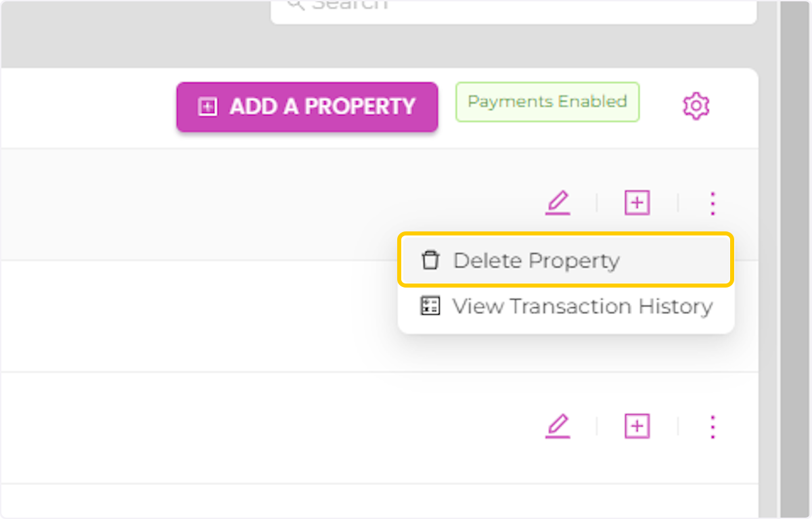812x519 pixels.
Task: Open the three-dot menu for the first property
Action: point(713,202)
